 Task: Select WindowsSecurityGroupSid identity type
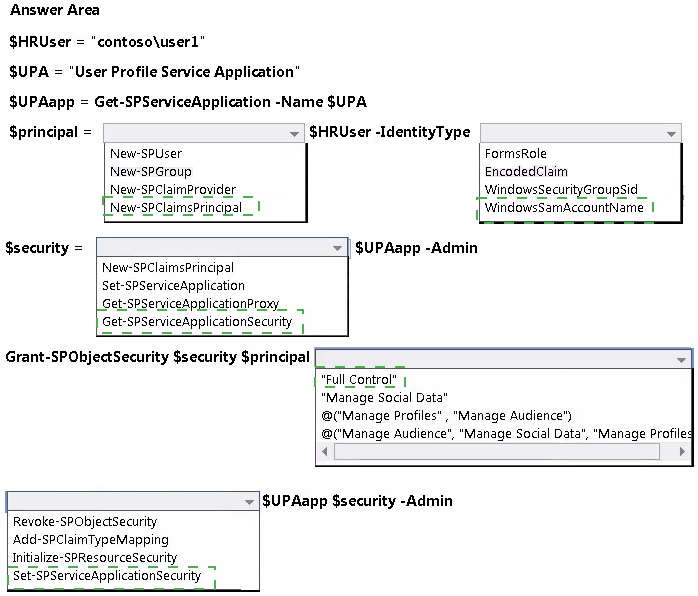561,190
